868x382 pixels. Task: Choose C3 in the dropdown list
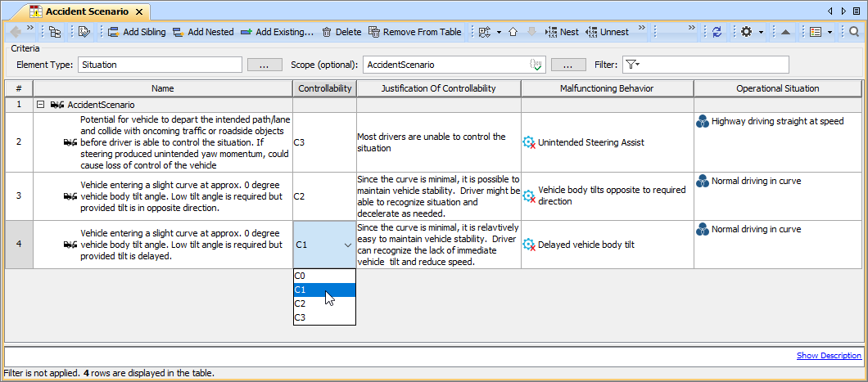(300, 317)
